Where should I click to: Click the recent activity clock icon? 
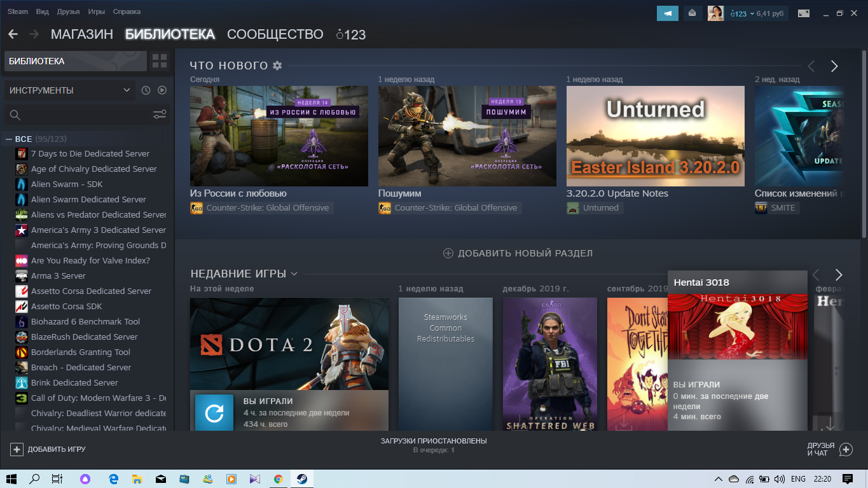coord(146,90)
